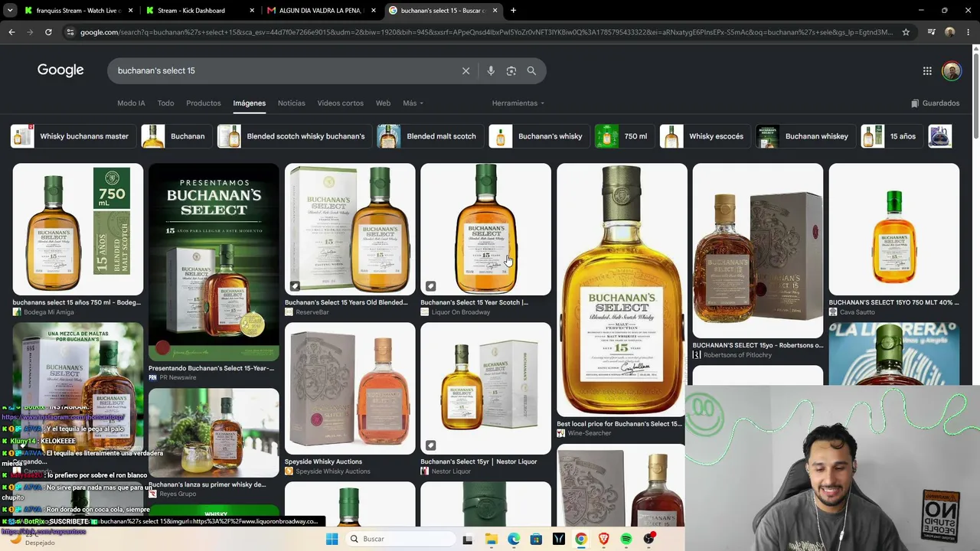The image size is (980, 551).
Task: Open the Google account avatar
Action: (952, 70)
